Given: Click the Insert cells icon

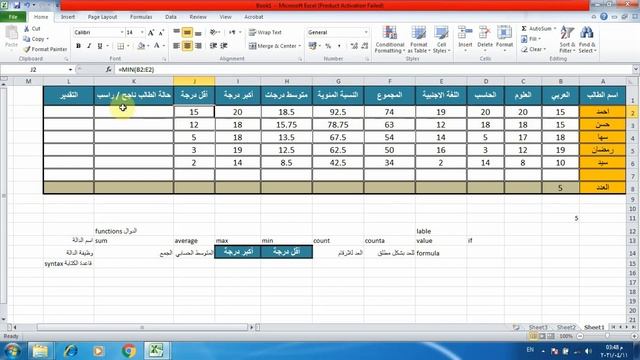Looking at the screenshot, I should (465, 33).
